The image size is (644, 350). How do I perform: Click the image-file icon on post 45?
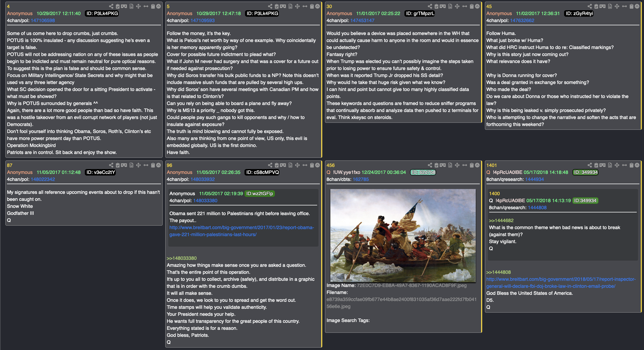tap(610, 6)
